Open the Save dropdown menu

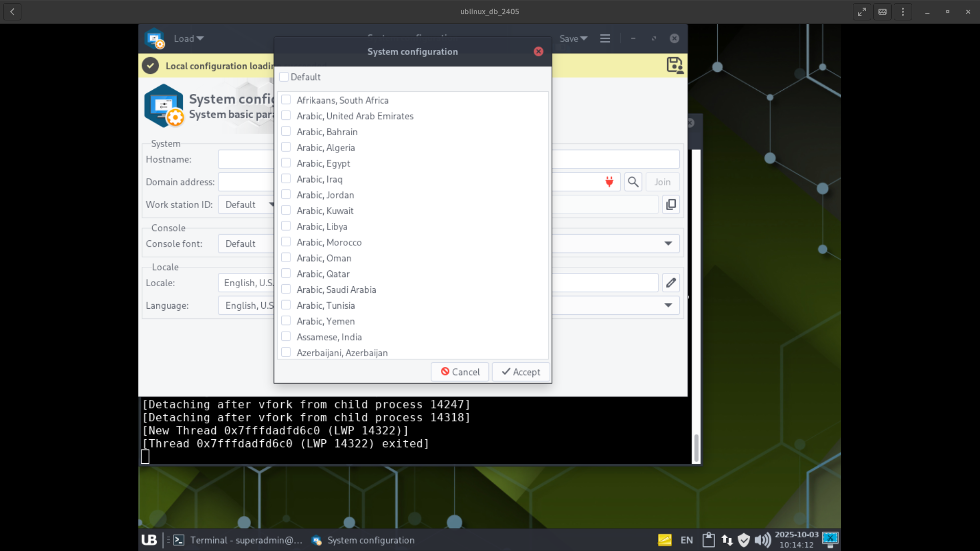click(x=573, y=39)
